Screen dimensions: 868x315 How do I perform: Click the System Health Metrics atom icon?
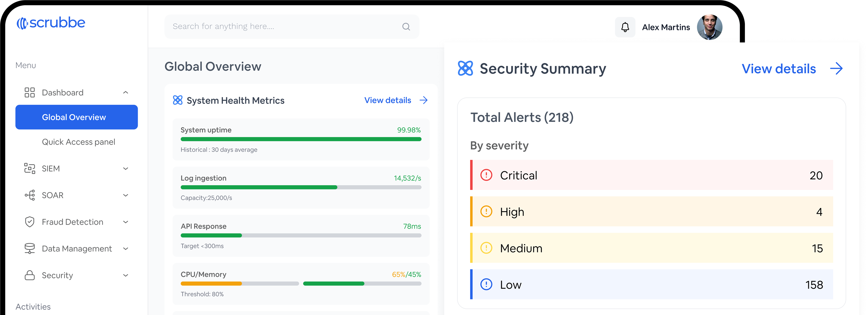click(178, 100)
